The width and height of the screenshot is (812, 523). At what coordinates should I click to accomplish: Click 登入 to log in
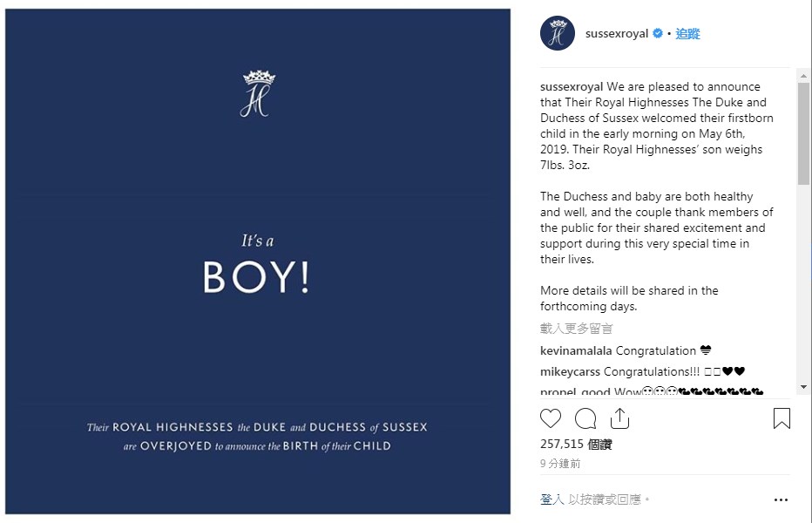pos(552,499)
